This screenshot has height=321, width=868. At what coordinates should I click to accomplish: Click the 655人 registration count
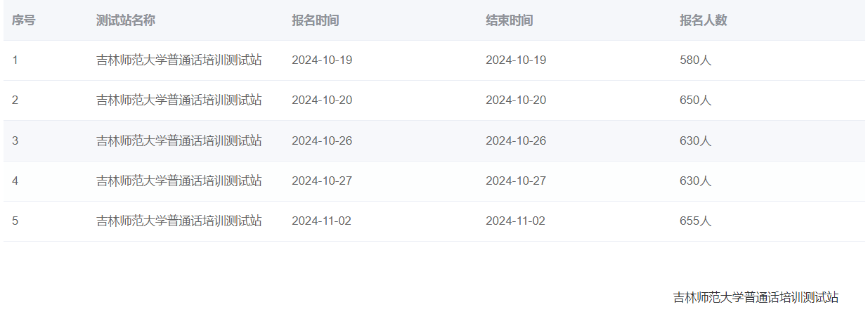point(695,221)
